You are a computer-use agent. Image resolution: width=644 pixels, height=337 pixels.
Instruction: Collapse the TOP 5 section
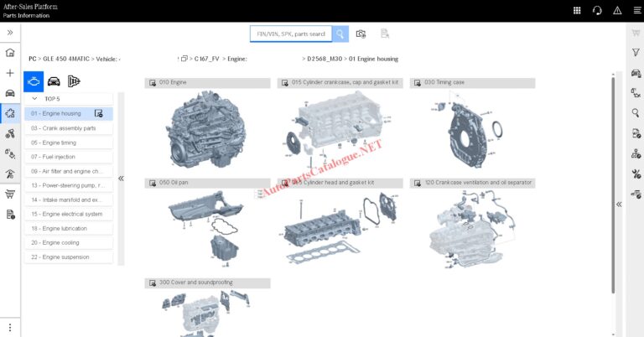(34, 99)
